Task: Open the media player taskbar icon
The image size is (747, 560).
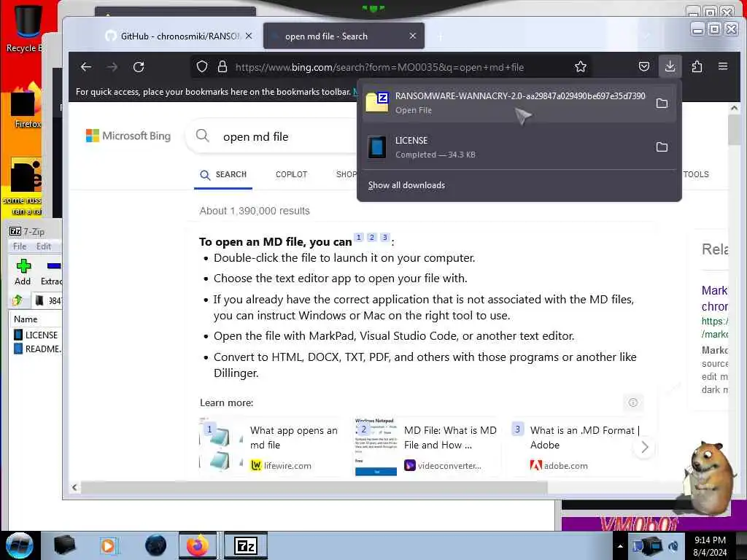Action: click(109, 545)
